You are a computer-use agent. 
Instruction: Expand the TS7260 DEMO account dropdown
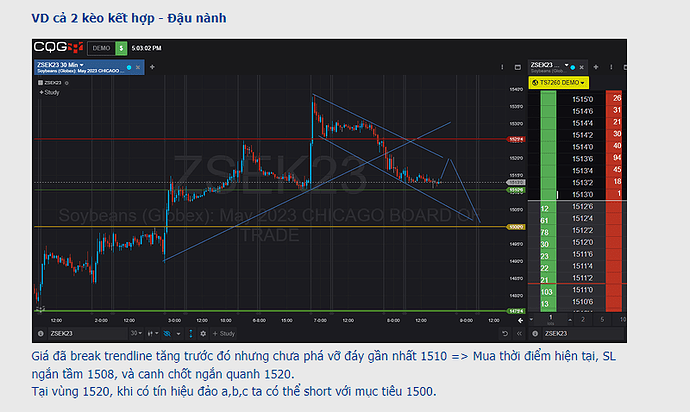click(x=558, y=82)
